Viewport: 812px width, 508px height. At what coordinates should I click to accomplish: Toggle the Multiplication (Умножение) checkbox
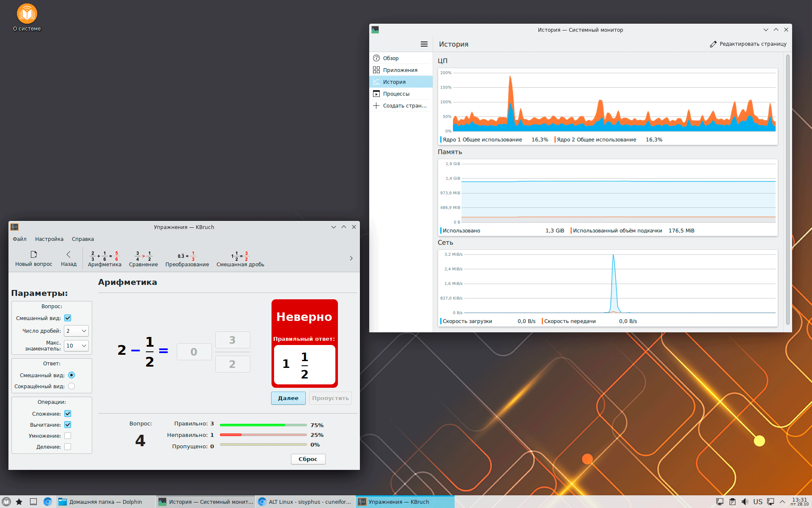tap(68, 436)
